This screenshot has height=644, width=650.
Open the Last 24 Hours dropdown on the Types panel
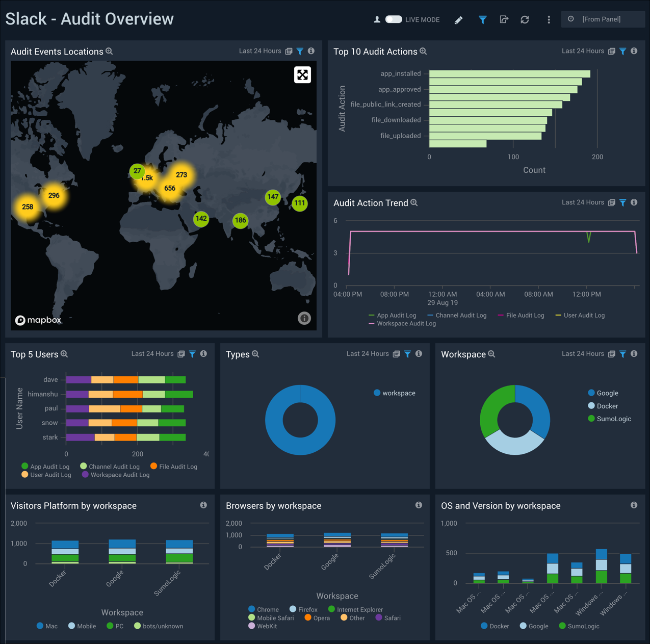[368, 353]
